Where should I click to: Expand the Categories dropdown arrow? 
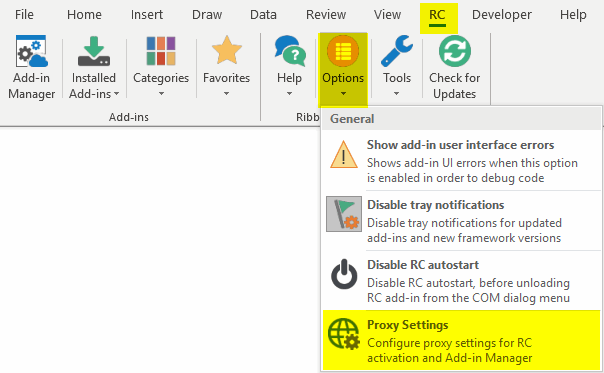[161, 94]
